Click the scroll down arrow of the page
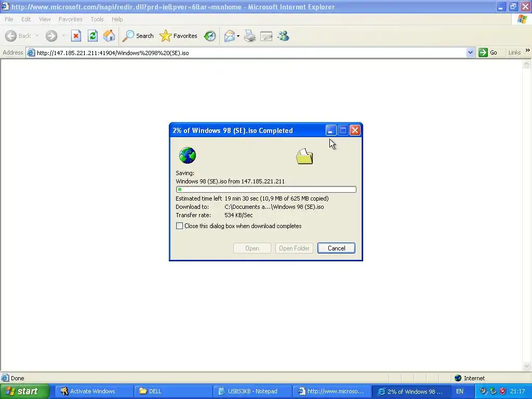 click(x=527, y=366)
